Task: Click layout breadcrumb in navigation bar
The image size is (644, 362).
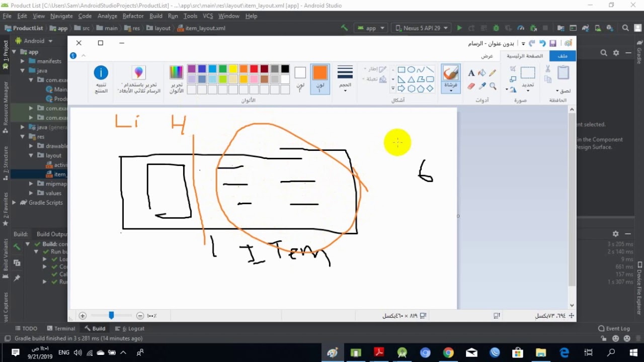Action: [158, 28]
